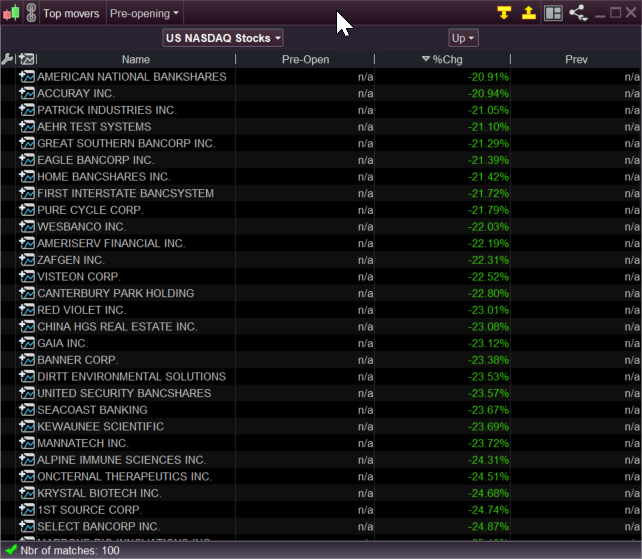
Task: Select MANNATECH INC. name
Action: click(83, 443)
